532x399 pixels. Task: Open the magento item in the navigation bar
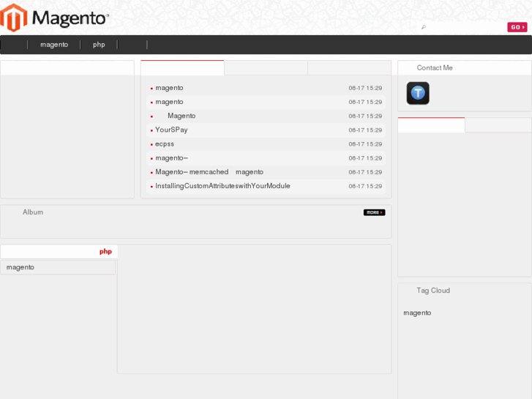pyautogui.click(x=54, y=45)
